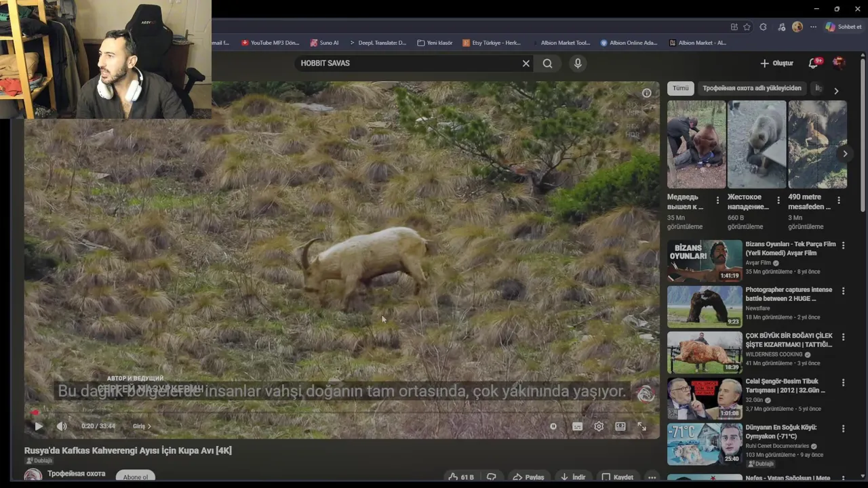
Task: Open 'YouTube MP3 Dön...' bookmark
Action: [x=270, y=43]
